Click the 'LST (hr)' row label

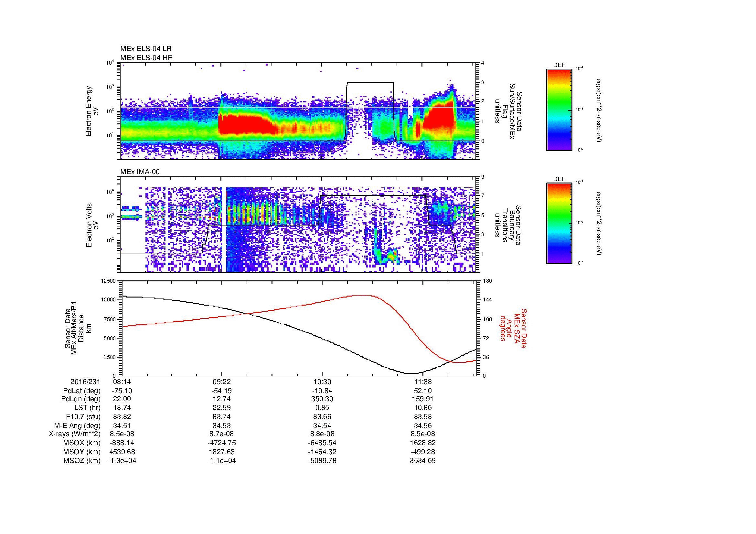tap(87, 408)
